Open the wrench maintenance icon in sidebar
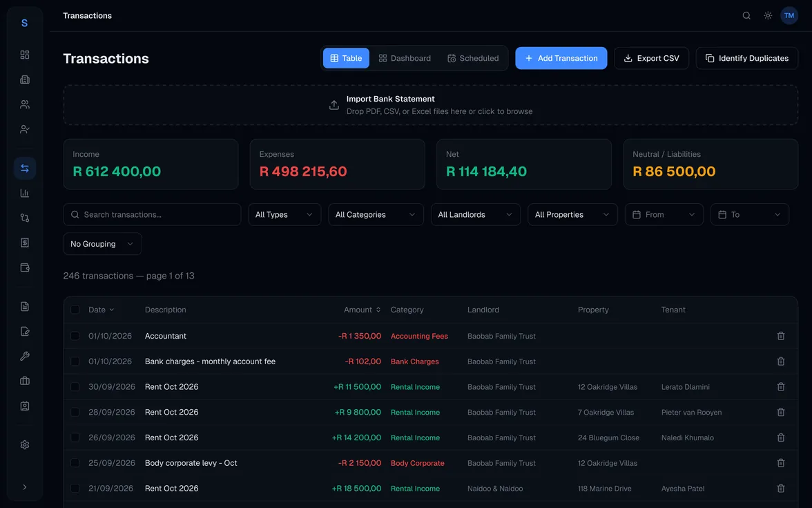 pyautogui.click(x=24, y=357)
